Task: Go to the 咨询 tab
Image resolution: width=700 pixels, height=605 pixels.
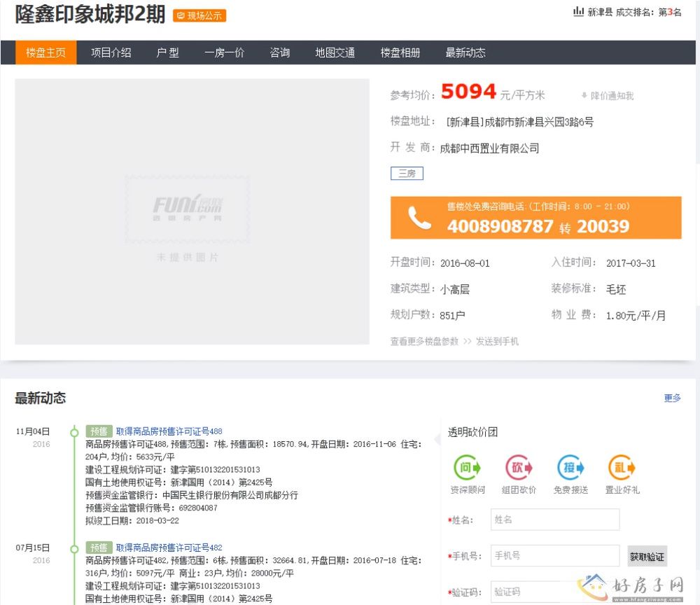Action: pyautogui.click(x=280, y=53)
